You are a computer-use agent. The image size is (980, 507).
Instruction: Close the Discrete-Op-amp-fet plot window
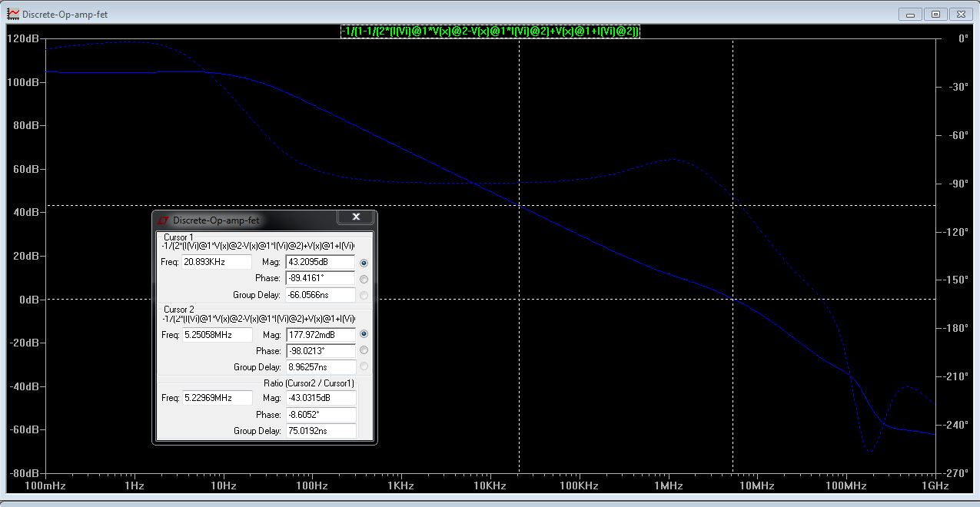point(961,14)
